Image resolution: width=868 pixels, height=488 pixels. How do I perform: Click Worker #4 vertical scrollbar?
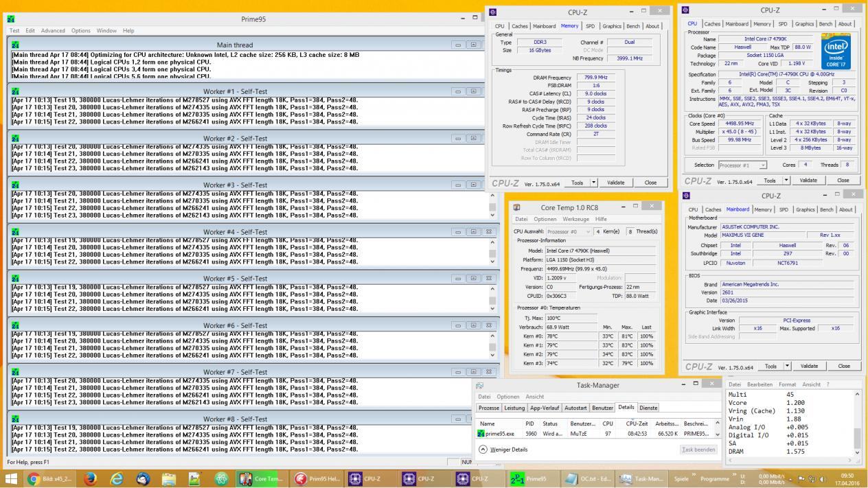click(x=492, y=252)
